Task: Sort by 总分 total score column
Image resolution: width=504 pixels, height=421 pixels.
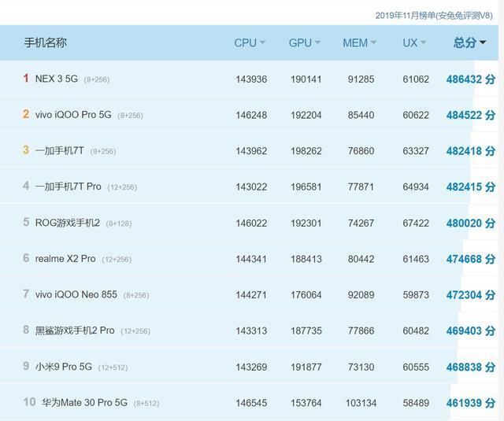Action: [469, 42]
